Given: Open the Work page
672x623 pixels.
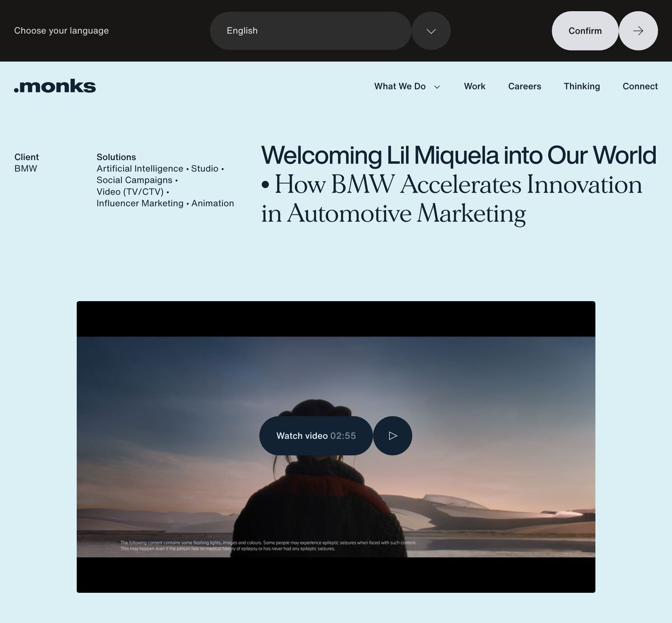Looking at the screenshot, I should [474, 86].
